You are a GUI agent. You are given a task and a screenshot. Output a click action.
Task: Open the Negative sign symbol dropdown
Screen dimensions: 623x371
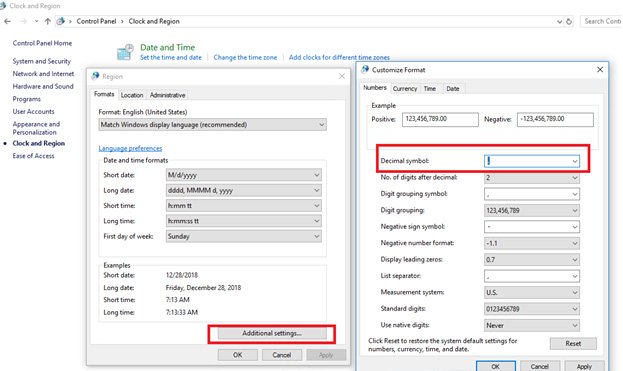pos(532,227)
